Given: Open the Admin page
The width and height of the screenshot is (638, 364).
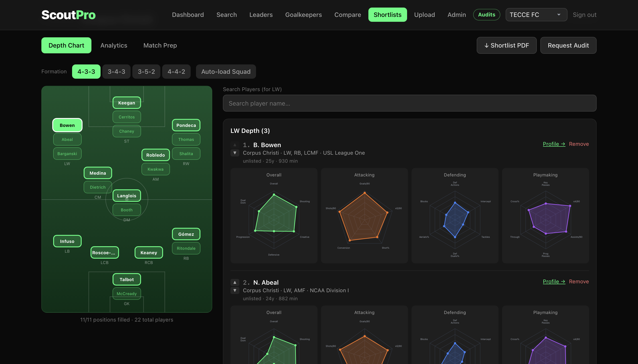Looking at the screenshot, I should coord(457,15).
